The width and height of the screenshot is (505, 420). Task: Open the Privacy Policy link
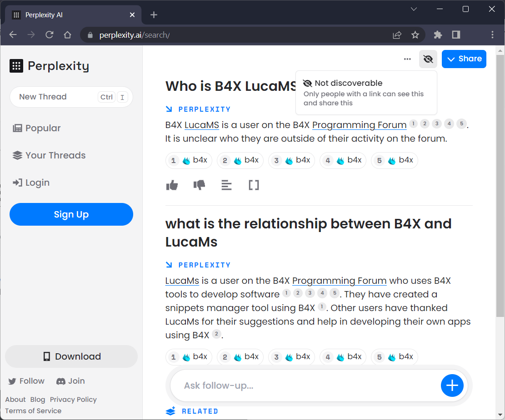coord(73,400)
